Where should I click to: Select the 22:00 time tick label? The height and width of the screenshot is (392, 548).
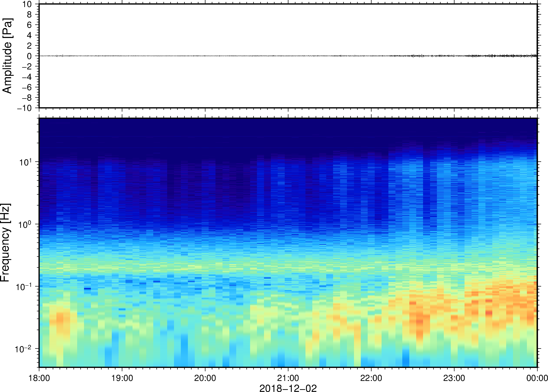371,378
